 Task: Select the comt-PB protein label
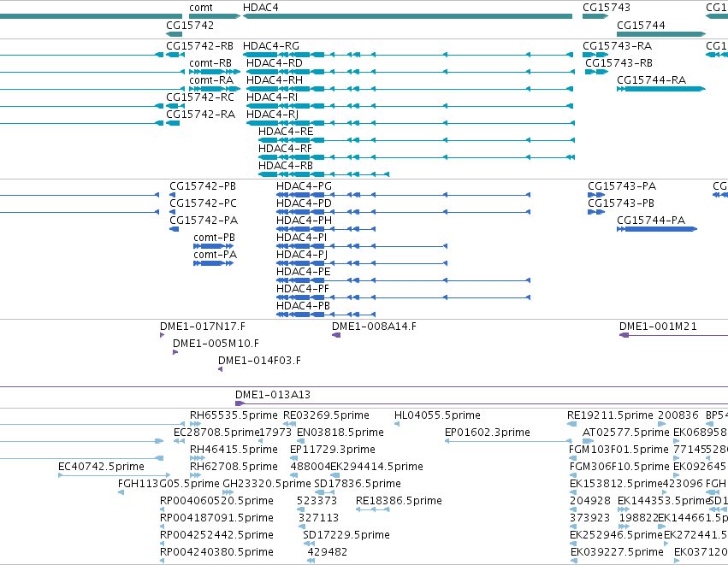(215, 238)
